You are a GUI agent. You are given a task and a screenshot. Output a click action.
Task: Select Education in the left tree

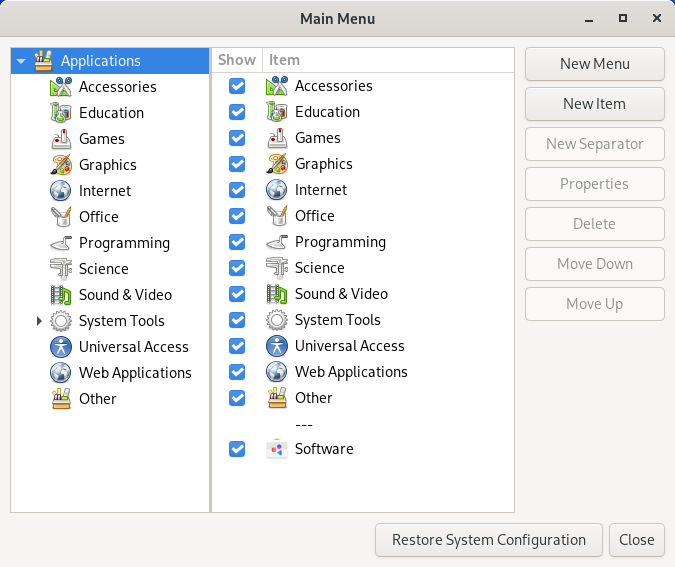coord(111,113)
